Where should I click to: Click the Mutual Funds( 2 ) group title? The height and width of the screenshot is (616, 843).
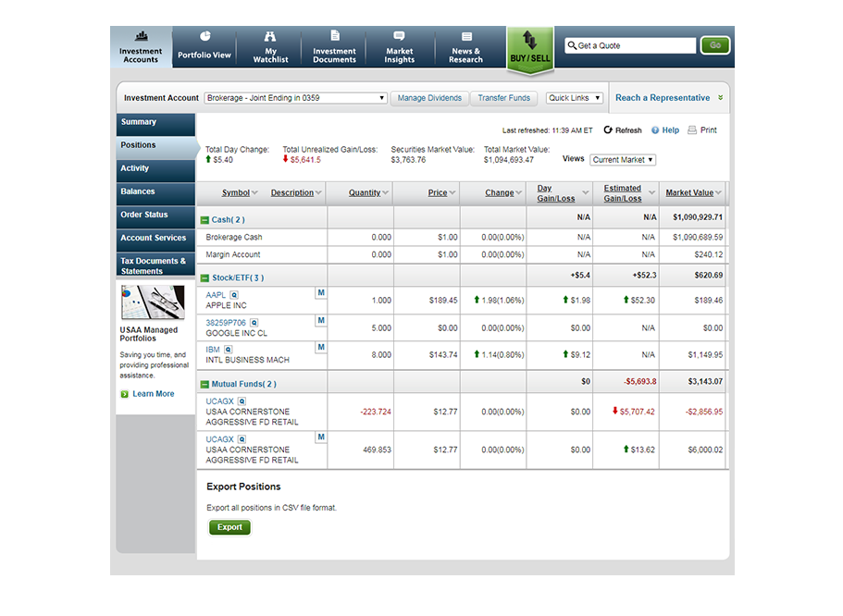[x=244, y=385]
